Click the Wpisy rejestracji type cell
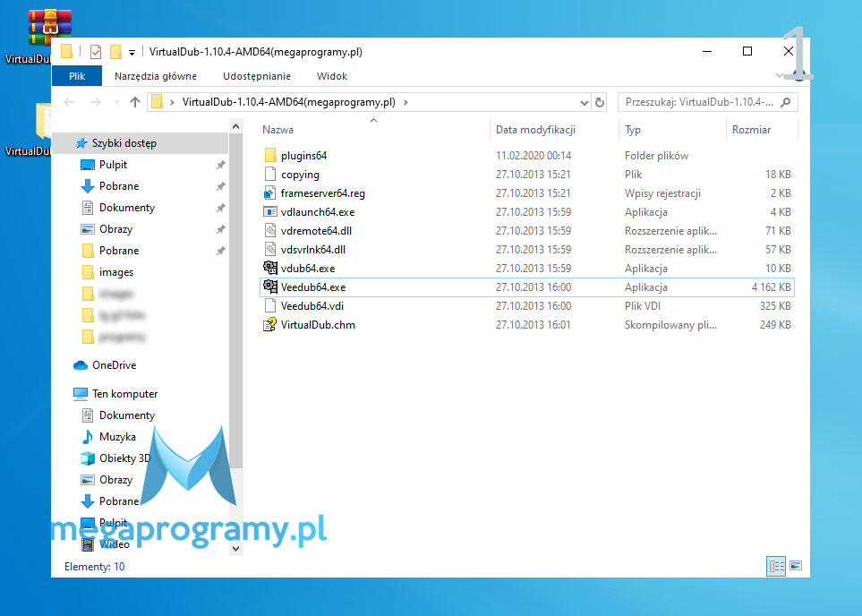This screenshot has height=616, width=862. click(x=662, y=193)
